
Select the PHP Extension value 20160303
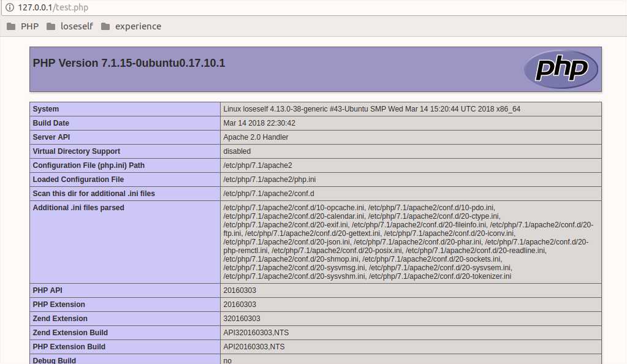coord(240,305)
